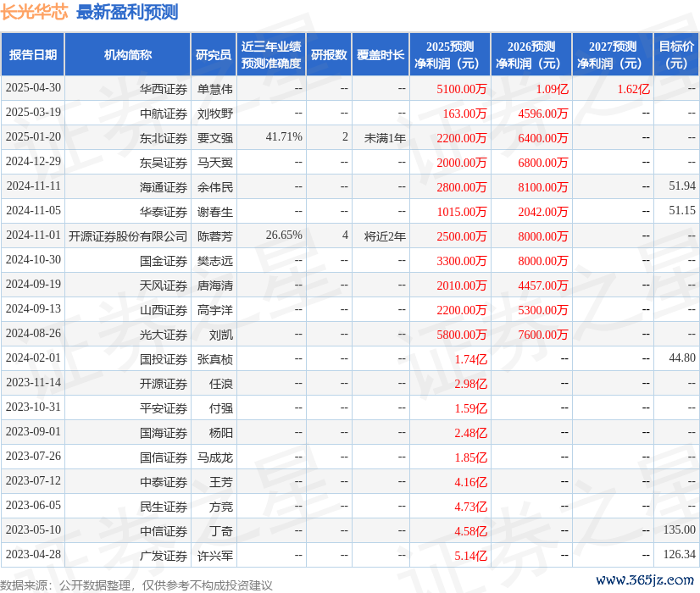Click target price 126.34

[680, 554]
